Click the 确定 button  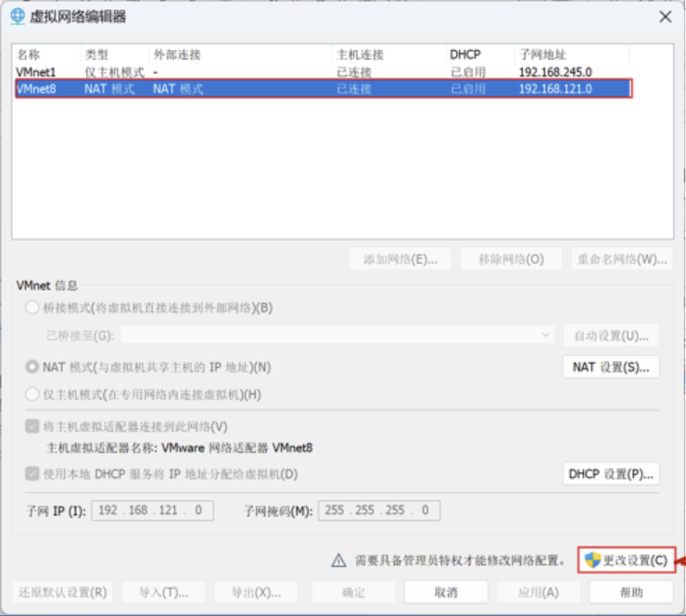(x=353, y=593)
